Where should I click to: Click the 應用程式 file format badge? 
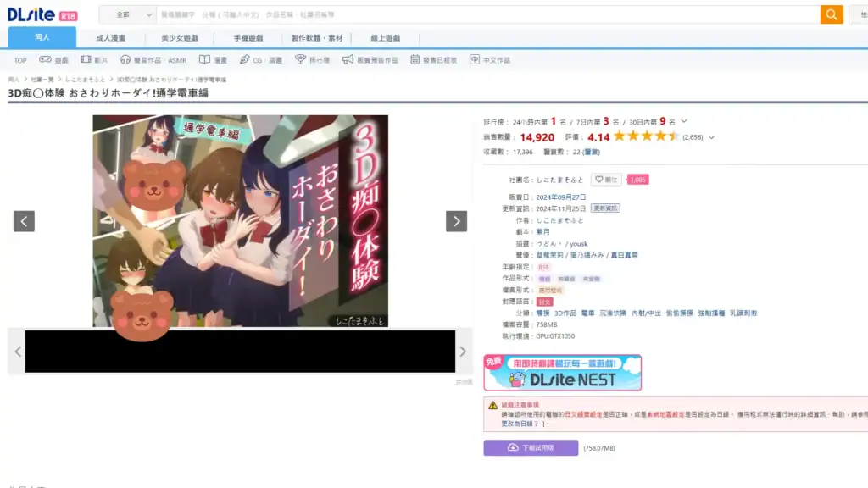(549, 290)
